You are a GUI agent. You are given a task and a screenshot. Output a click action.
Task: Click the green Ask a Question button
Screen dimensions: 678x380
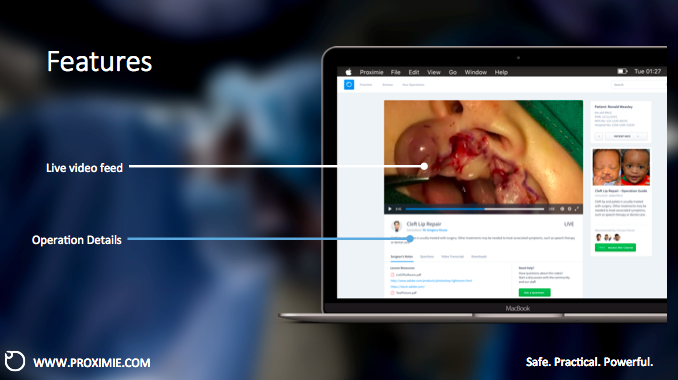(534, 293)
